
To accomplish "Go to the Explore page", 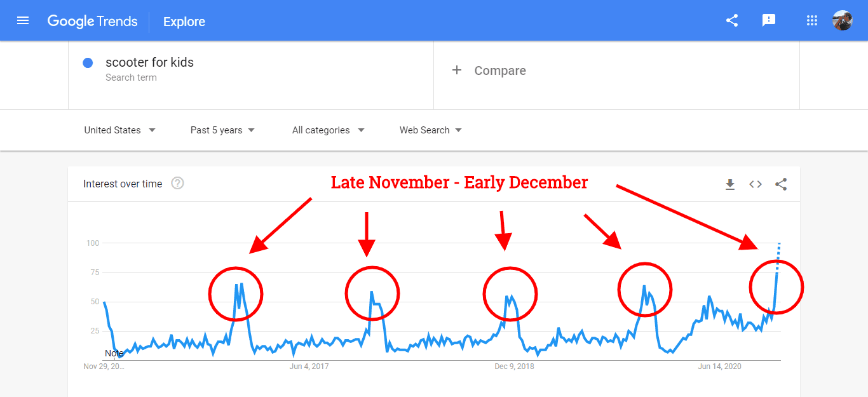I will (184, 22).
